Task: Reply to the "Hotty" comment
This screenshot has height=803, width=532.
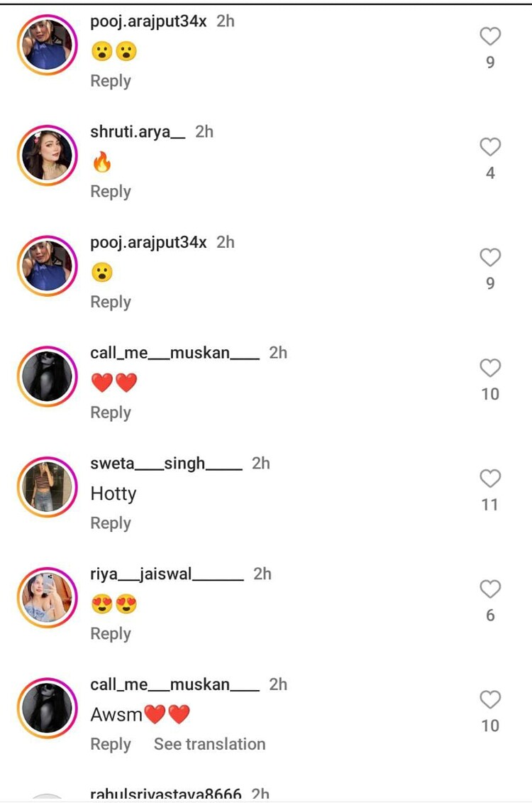Action: 111,523
